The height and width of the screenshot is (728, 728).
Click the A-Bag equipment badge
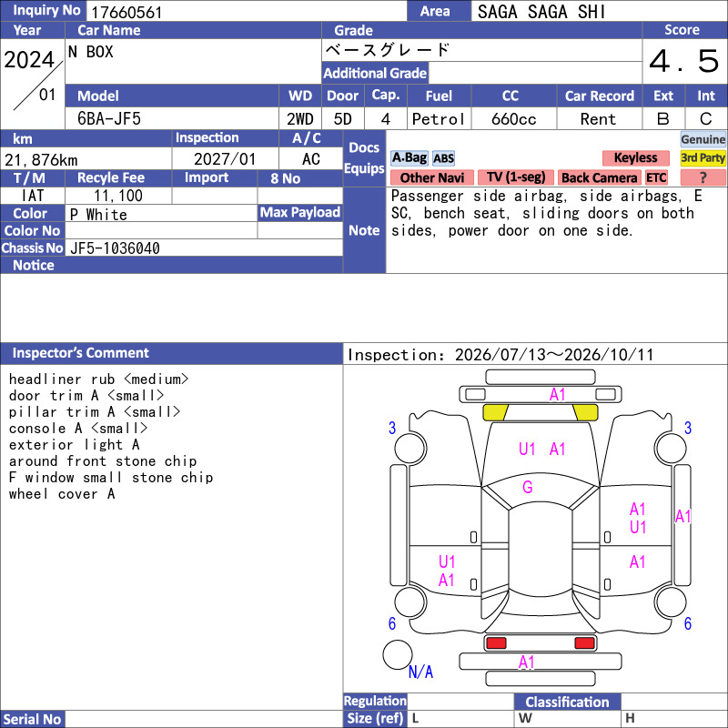409,158
